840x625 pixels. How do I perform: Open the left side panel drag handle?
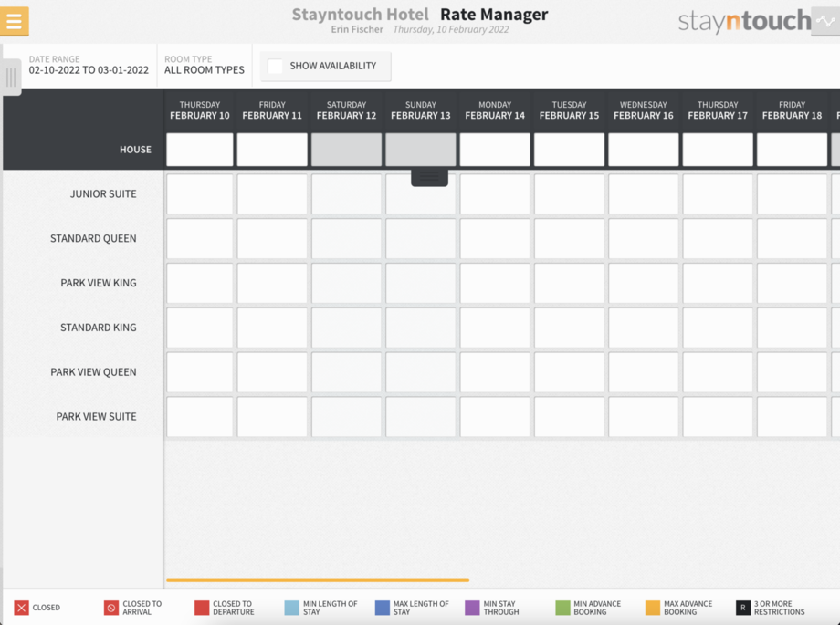(x=11, y=78)
